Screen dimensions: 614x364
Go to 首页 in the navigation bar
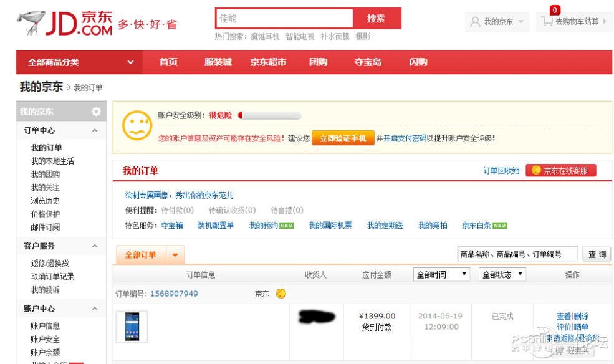(168, 62)
